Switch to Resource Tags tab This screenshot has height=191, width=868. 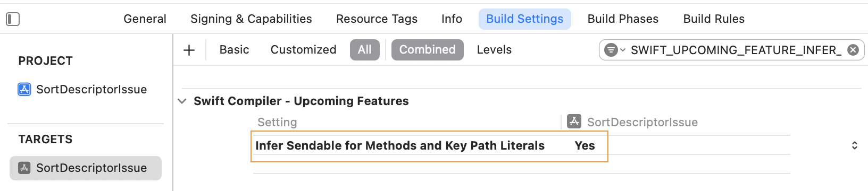point(377,19)
